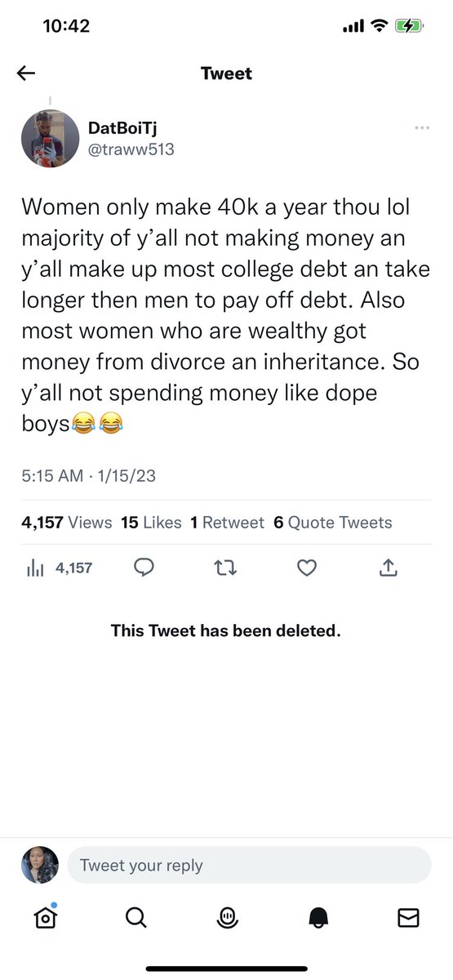The width and height of the screenshot is (453, 980).
Task: Like the tweet with heart icon
Action: click(307, 568)
